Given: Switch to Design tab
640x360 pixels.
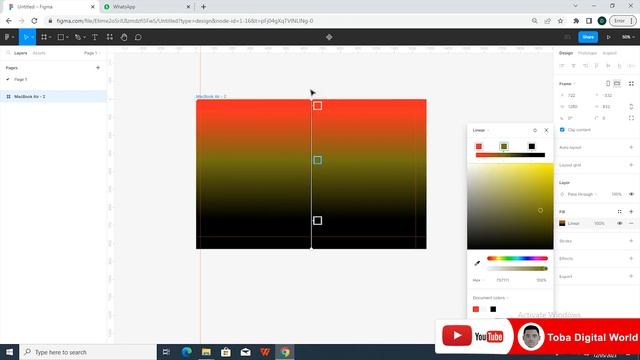Looking at the screenshot, I should click(x=566, y=53).
